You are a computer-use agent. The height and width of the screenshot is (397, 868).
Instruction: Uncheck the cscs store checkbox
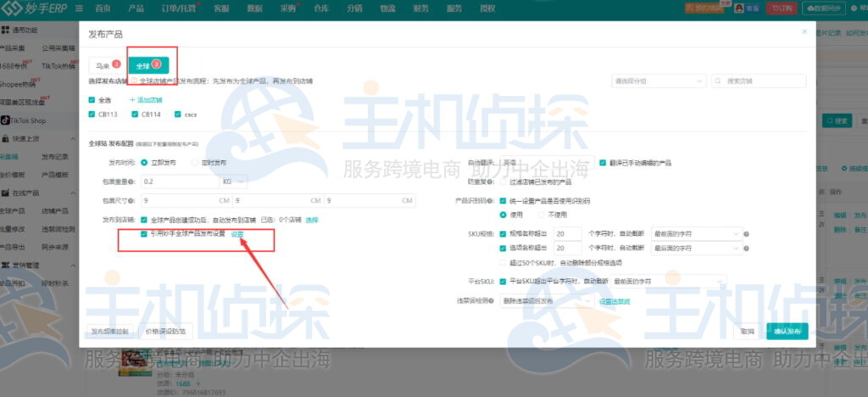tap(178, 115)
